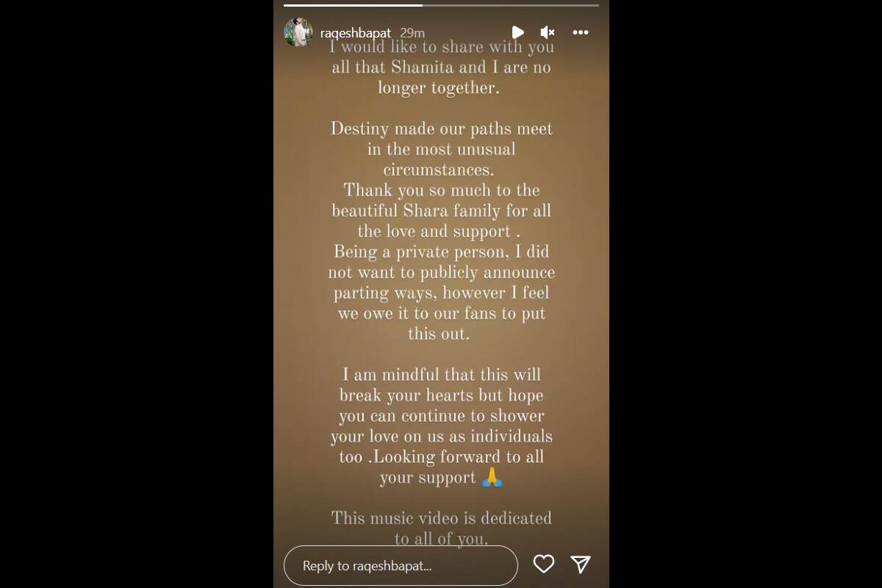The image size is (882, 588).
Task: Click the black area right of the story
Action: pos(745,294)
